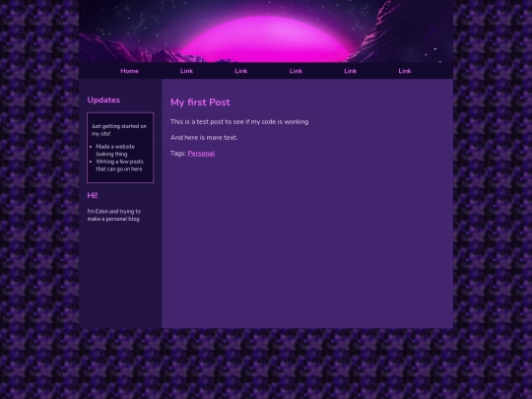Follow the Personal tag link
Image resolution: width=532 pixels, height=399 pixels.
pos(201,154)
